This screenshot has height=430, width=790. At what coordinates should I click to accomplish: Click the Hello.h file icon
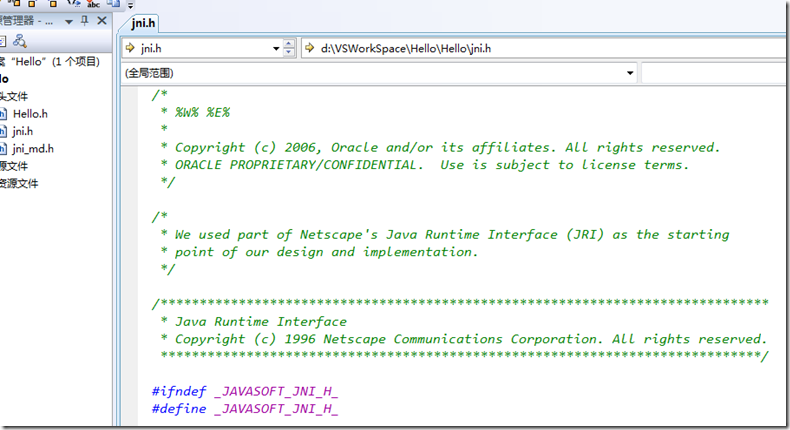tap(4, 114)
